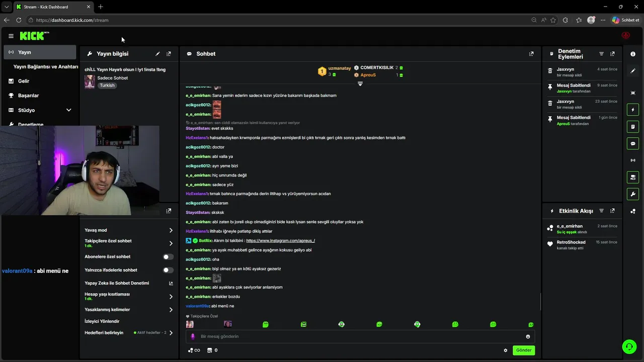Image resolution: width=644 pixels, height=362 pixels.
Task: Click the channel points infinity icon
Action: coord(194,350)
